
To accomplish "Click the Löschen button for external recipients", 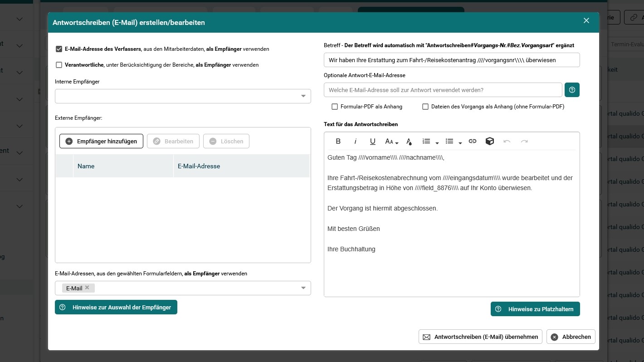I will click(x=226, y=141).
